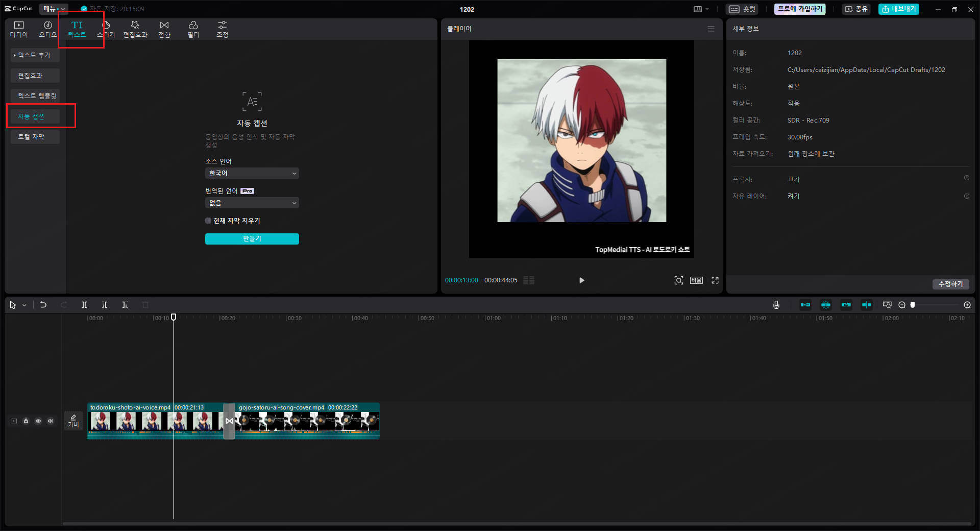
Task: Open the 전환 (transitions) tab
Action: 164,29
